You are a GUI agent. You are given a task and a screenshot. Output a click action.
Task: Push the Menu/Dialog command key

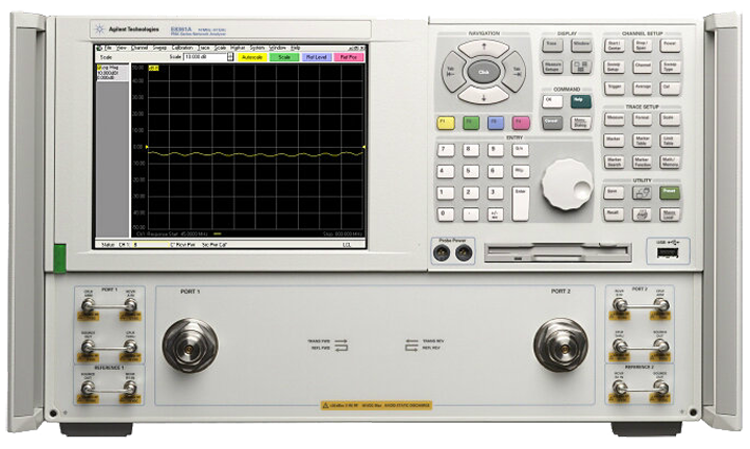(581, 123)
